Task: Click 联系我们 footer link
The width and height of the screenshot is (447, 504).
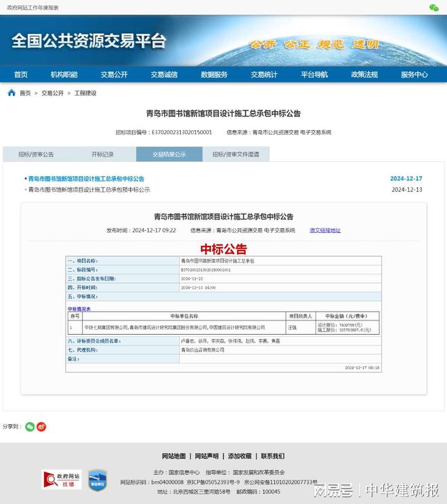Action: (272, 456)
